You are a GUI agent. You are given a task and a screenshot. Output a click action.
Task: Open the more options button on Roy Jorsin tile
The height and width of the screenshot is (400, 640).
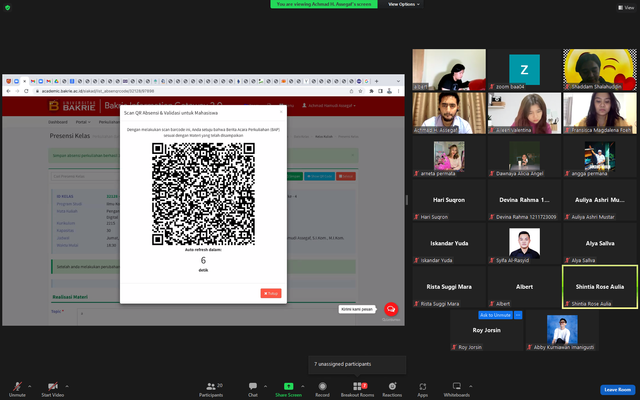click(518, 315)
